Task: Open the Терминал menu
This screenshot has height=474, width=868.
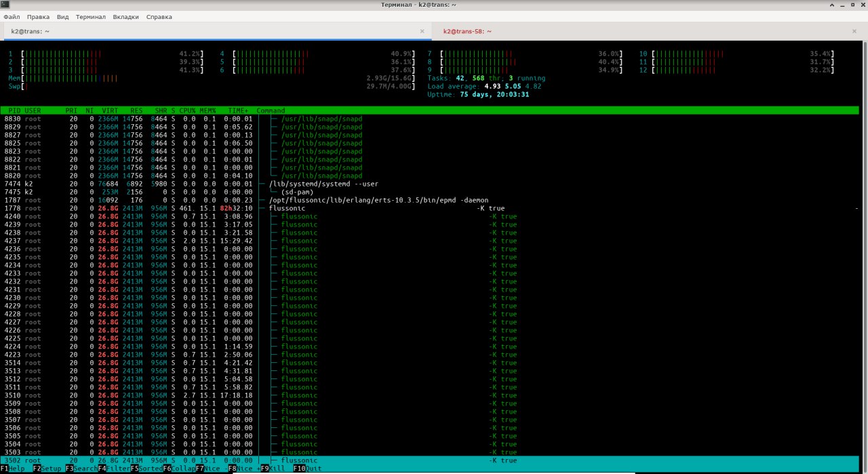Action: [x=90, y=16]
